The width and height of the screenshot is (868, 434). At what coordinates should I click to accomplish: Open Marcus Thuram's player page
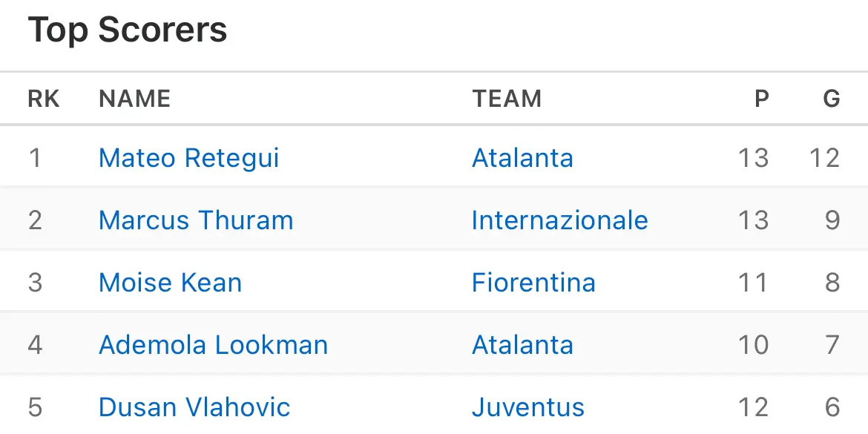(x=196, y=220)
